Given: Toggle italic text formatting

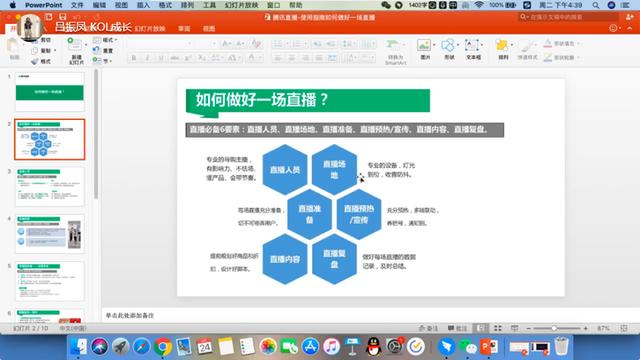Looking at the screenshot, I should (147, 58).
